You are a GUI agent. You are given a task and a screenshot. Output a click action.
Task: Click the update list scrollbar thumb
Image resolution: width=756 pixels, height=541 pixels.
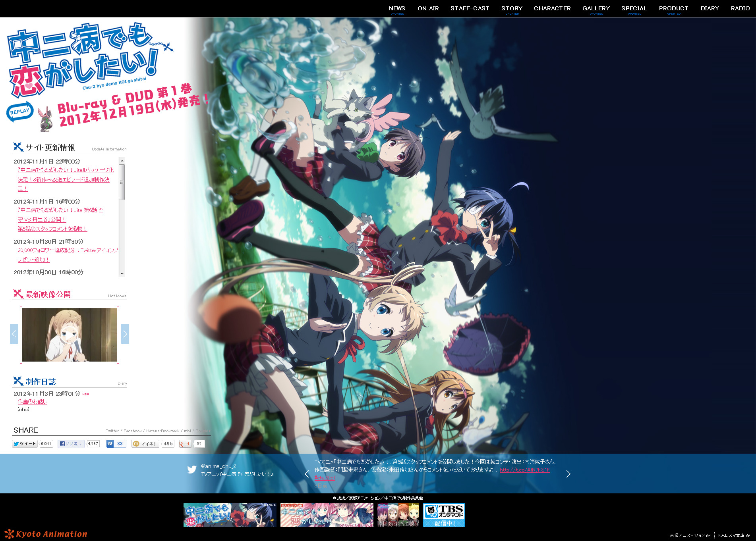[x=122, y=182]
